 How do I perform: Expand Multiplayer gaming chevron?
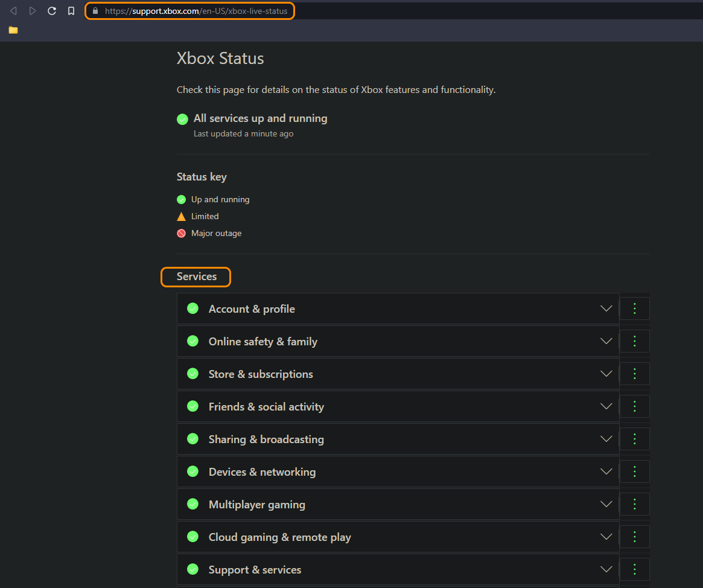click(606, 504)
